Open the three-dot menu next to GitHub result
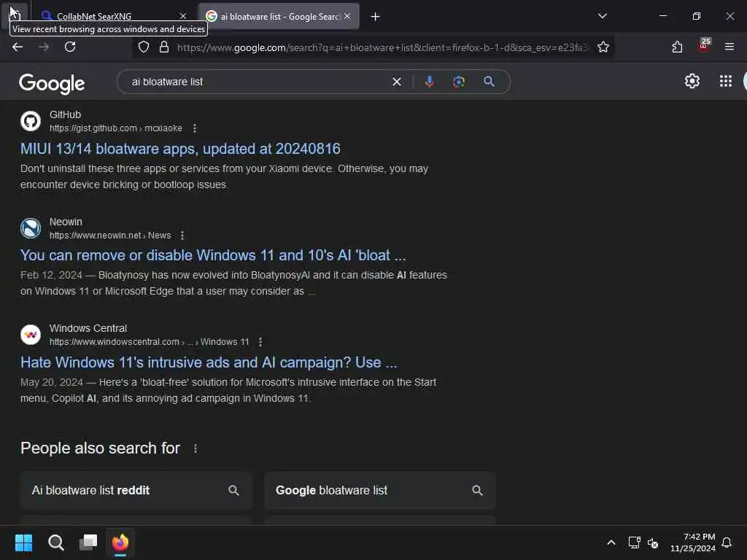Screen dimensions: 747x560 [x=194, y=128]
